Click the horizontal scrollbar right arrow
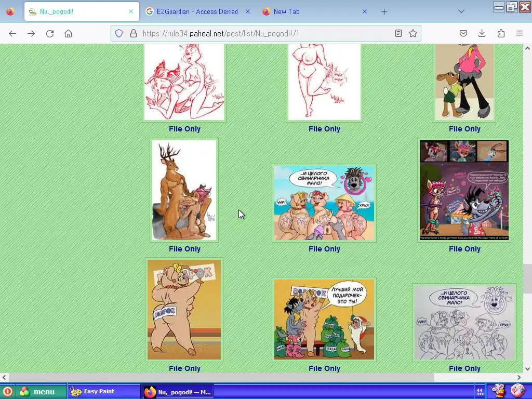Screen dimensions: 532x399 (519, 377)
